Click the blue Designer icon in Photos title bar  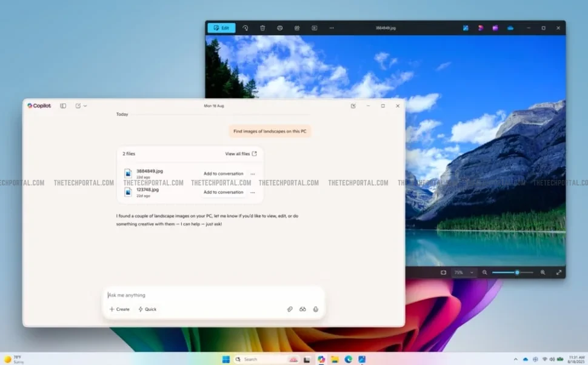[x=466, y=28]
